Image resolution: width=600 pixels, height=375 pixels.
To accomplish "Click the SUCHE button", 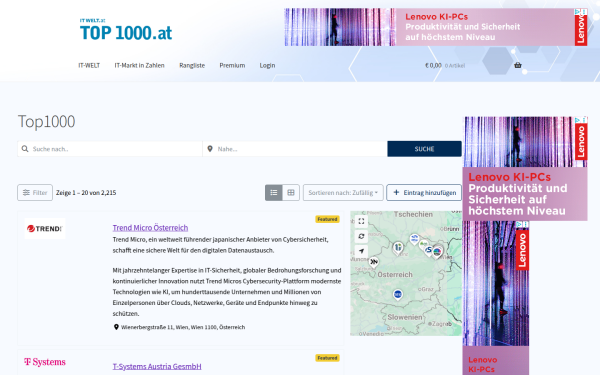I will pos(424,149).
